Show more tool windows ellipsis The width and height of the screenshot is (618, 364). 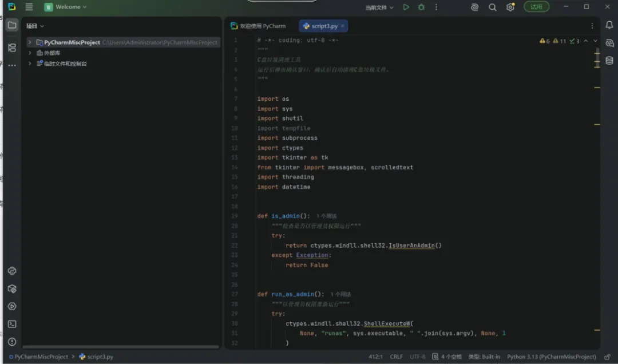12,65
